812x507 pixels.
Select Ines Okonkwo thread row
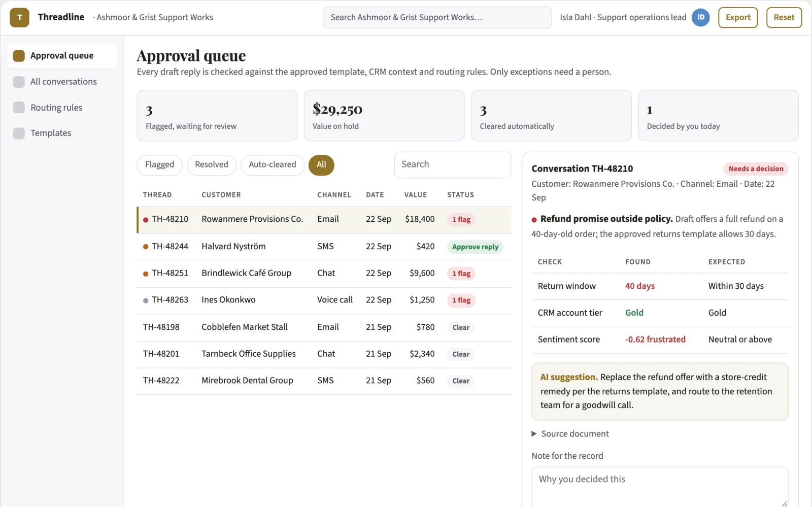pos(324,300)
